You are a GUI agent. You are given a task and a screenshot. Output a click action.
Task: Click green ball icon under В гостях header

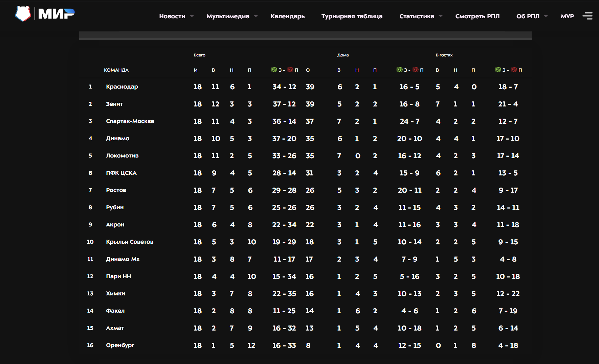[x=498, y=70]
